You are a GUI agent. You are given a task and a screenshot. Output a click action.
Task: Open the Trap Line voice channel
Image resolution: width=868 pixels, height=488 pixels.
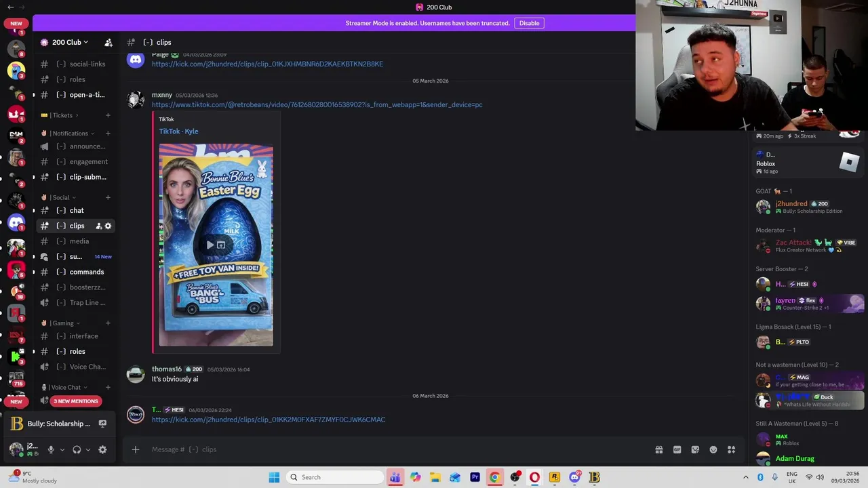(x=75, y=303)
